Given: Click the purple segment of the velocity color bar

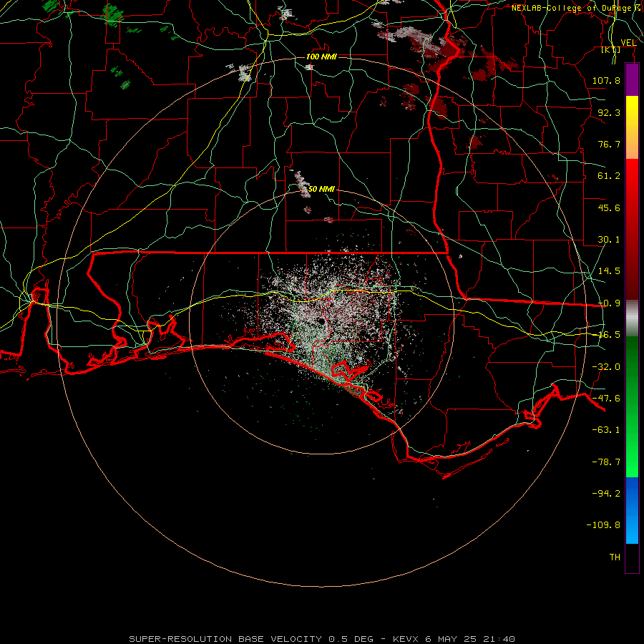Looking at the screenshot, I should pos(632,79).
